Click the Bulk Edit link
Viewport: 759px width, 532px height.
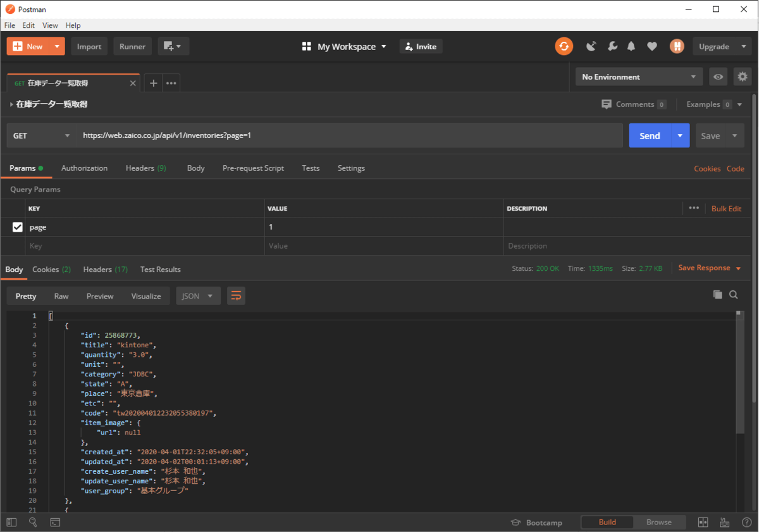pos(726,209)
